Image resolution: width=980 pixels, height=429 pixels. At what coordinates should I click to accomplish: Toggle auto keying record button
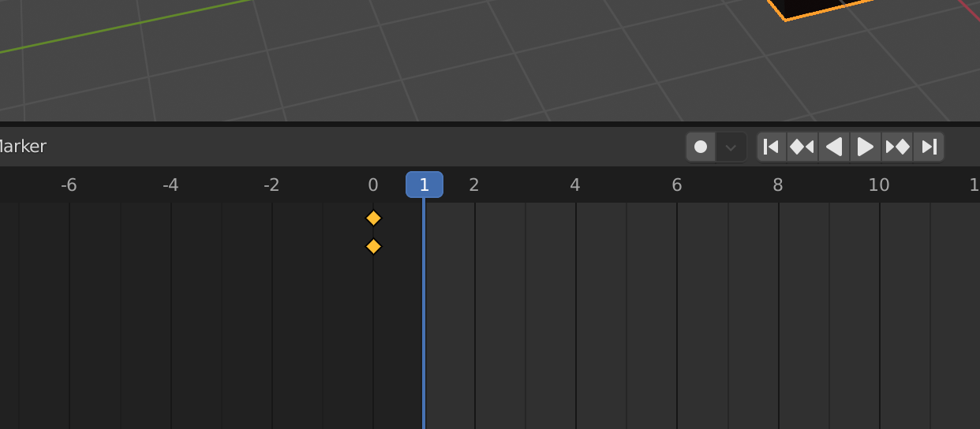coord(701,147)
